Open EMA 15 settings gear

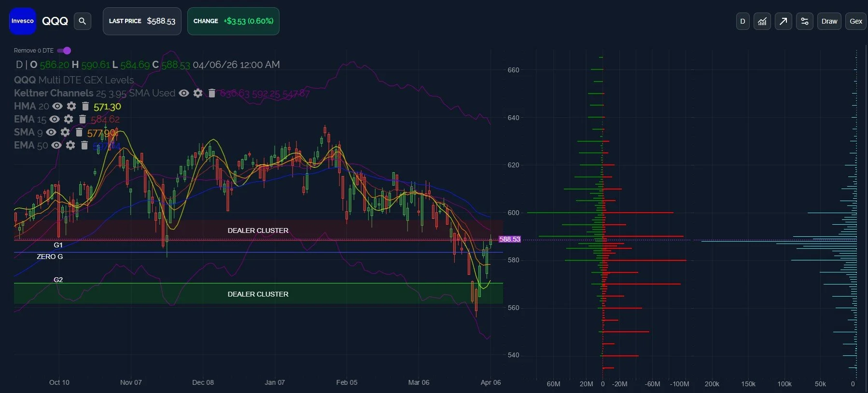coord(69,119)
